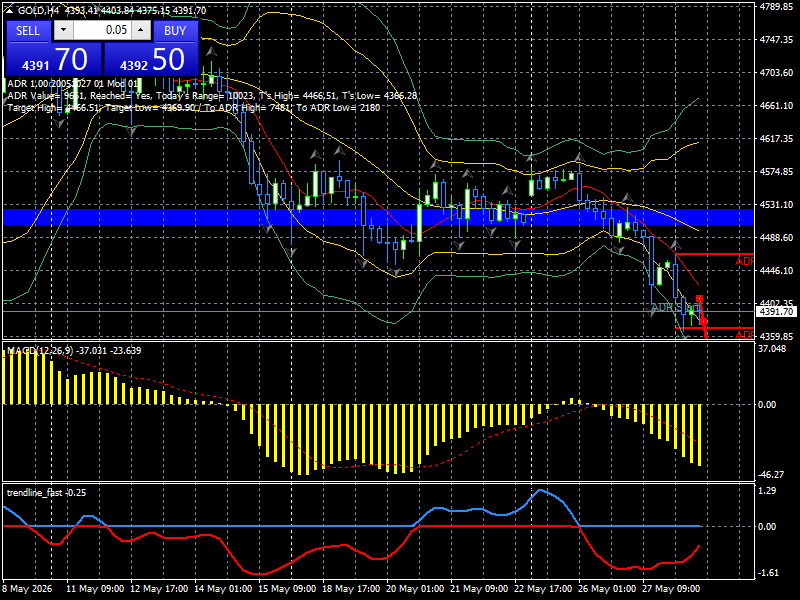800x600 pixels.
Task: Click the 0.00 level on MACD scale
Action: (x=767, y=405)
